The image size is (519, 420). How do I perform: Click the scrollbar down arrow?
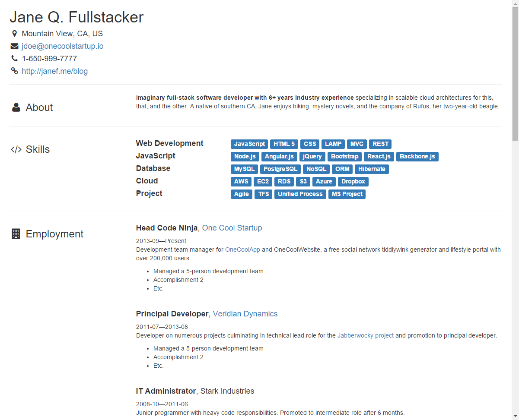tap(515, 417)
